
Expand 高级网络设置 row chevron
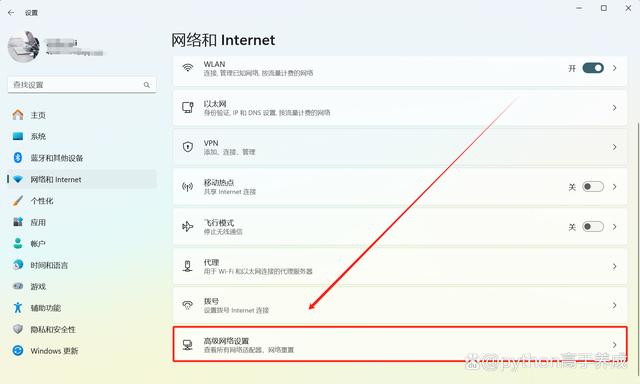[x=614, y=345]
